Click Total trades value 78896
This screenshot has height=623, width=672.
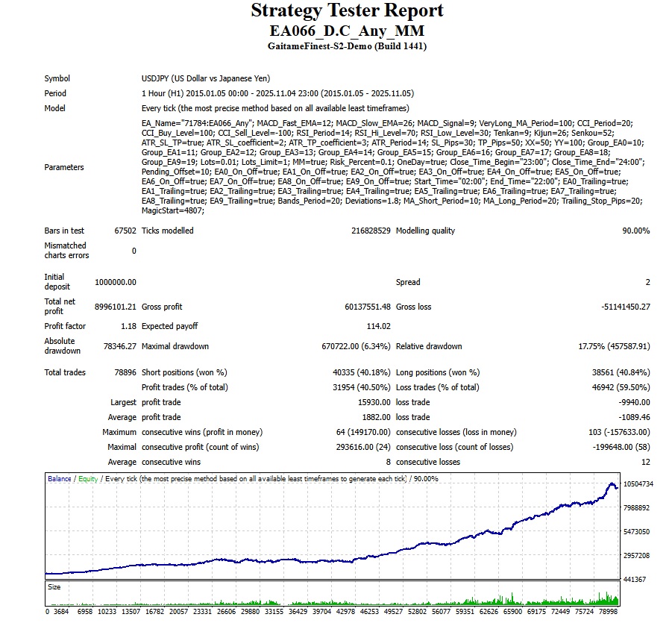pyautogui.click(x=125, y=372)
